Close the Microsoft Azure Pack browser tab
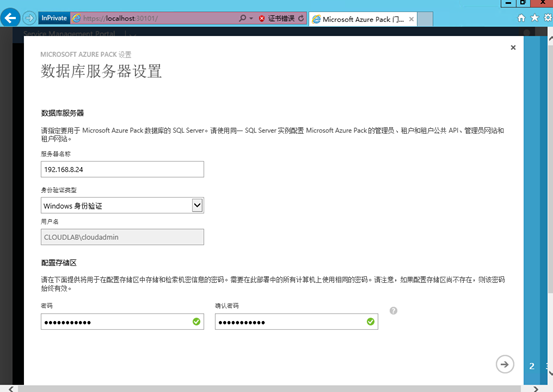The image size is (553, 392). pos(411,19)
